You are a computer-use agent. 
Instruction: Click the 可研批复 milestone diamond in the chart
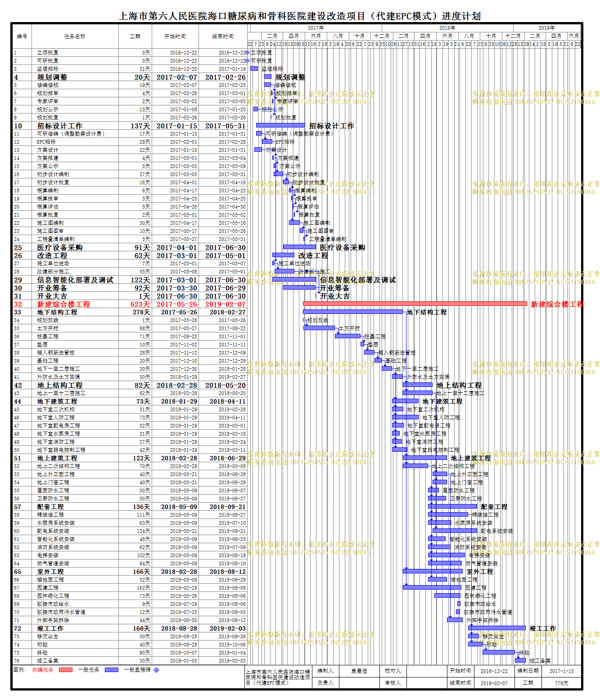(247, 61)
